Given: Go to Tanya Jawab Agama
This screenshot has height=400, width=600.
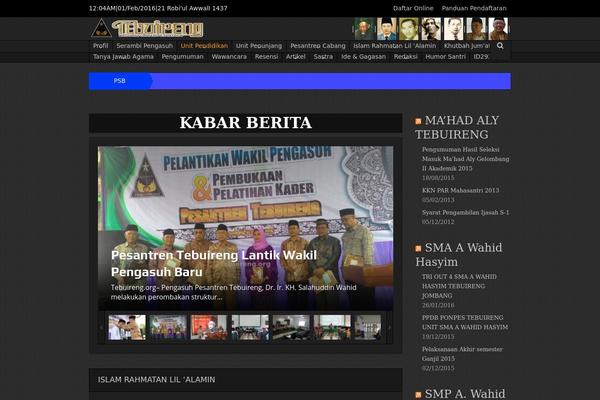Looking at the screenshot, I should click(x=123, y=57).
